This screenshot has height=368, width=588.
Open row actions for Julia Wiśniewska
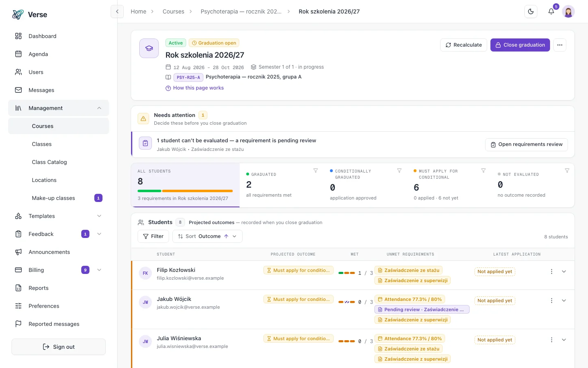(x=552, y=340)
